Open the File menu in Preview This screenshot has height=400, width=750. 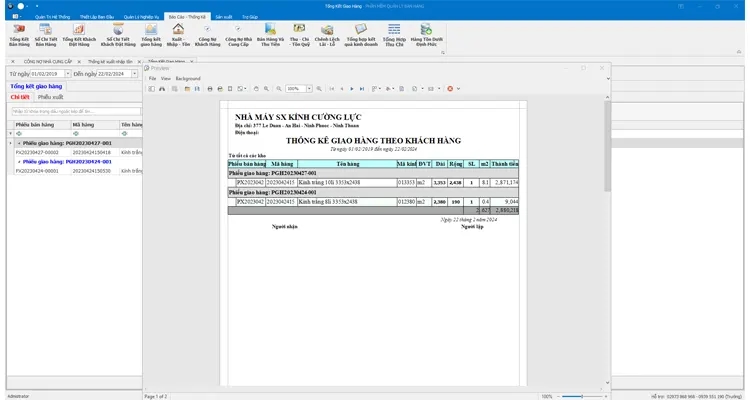click(153, 78)
